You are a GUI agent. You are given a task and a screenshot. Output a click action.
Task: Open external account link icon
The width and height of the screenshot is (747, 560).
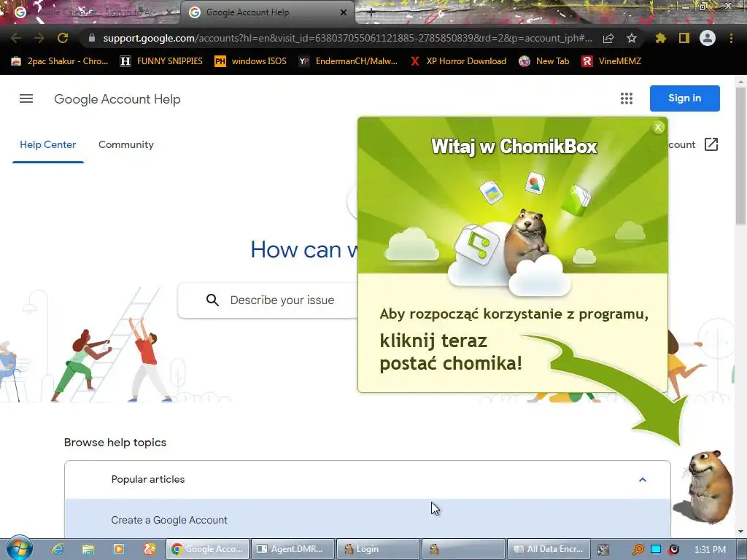coord(711,144)
